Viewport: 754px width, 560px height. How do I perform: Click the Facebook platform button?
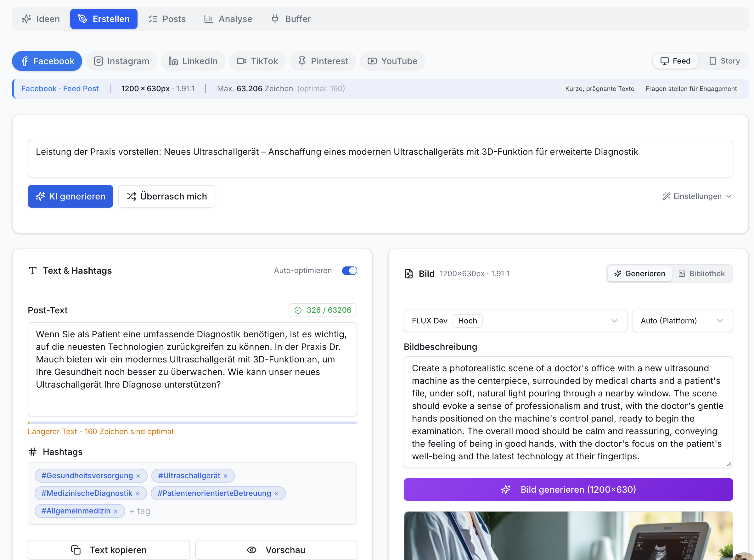click(x=47, y=61)
